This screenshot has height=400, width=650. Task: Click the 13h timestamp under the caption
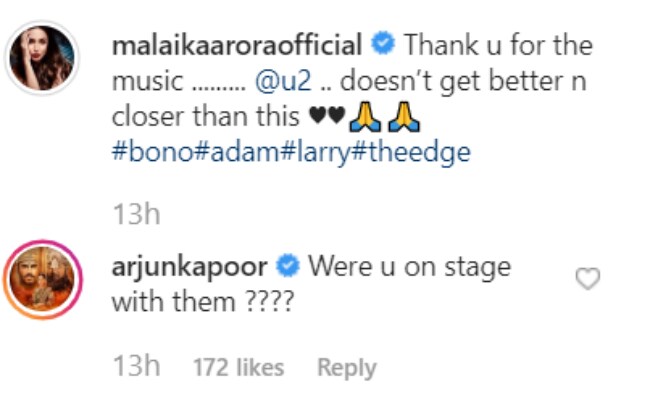click(x=135, y=215)
